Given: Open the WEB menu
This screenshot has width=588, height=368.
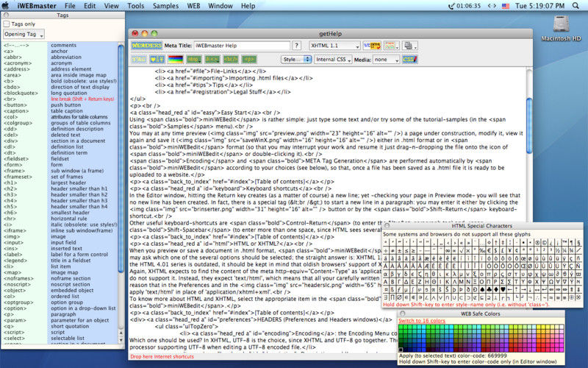Looking at the screenshot, I should click(193, 6).
